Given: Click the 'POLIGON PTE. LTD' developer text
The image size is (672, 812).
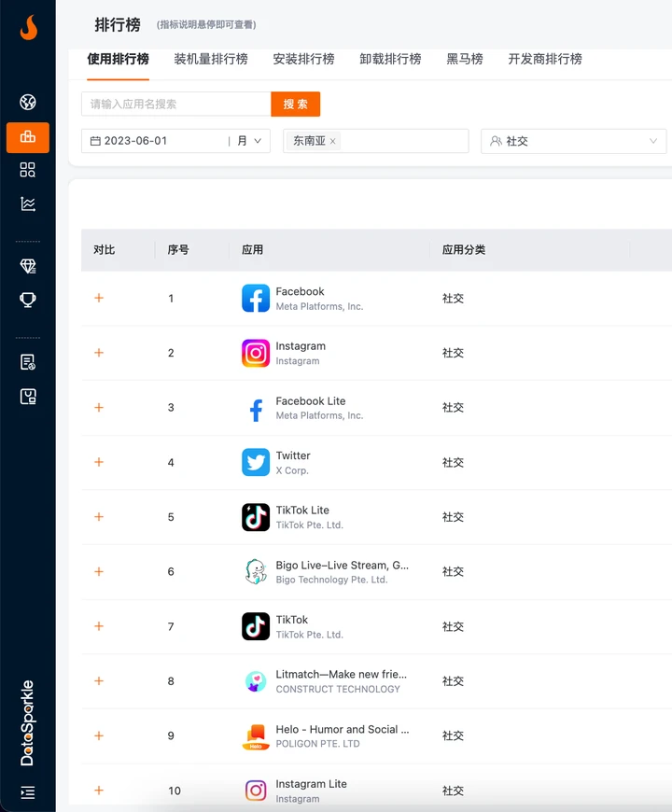Looking at the screenshot, I should [x=318, y=744].
